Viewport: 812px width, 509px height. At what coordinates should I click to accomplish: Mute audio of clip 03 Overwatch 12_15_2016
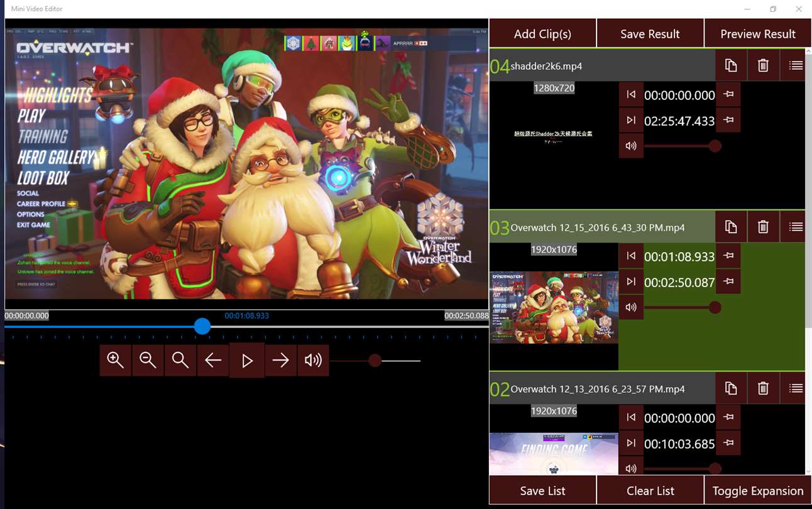click(631, 307)
